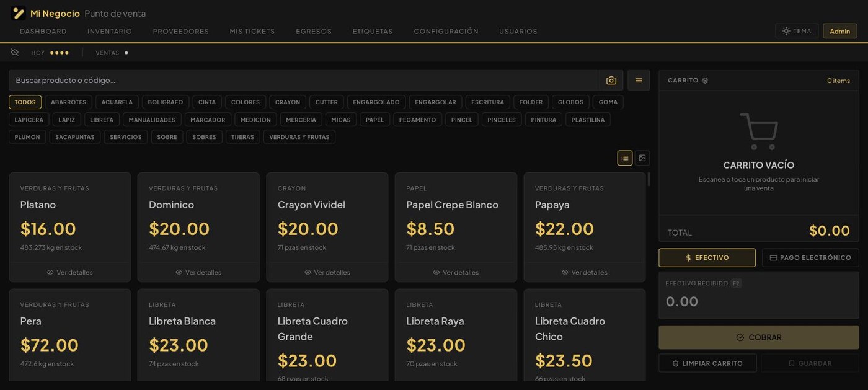Open the camera barcode scanner
Viewport: 868px width, 390px height.
pos(611,81)
